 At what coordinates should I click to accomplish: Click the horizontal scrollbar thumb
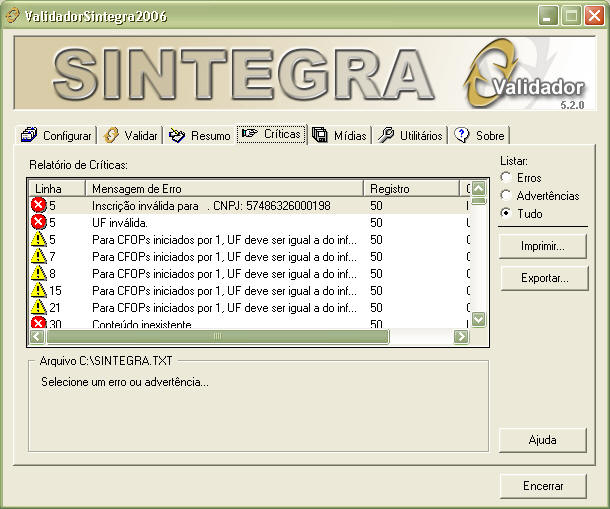tap(218, 336)
